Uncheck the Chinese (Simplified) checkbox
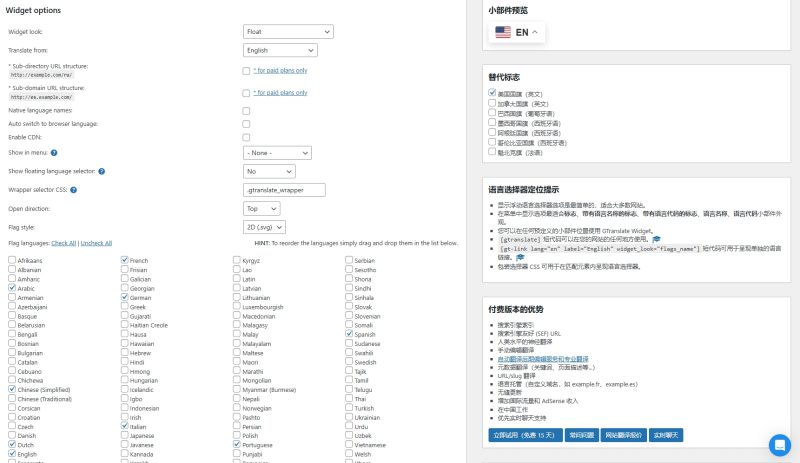 point(12,389)
